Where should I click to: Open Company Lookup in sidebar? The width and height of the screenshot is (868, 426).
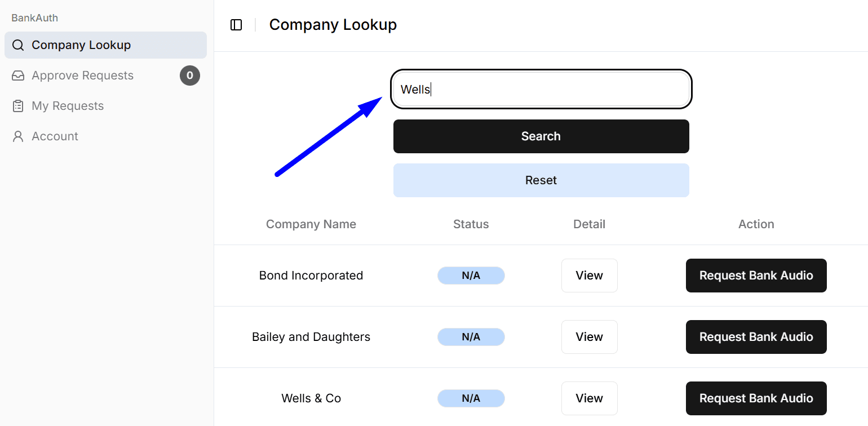(105, 45)
